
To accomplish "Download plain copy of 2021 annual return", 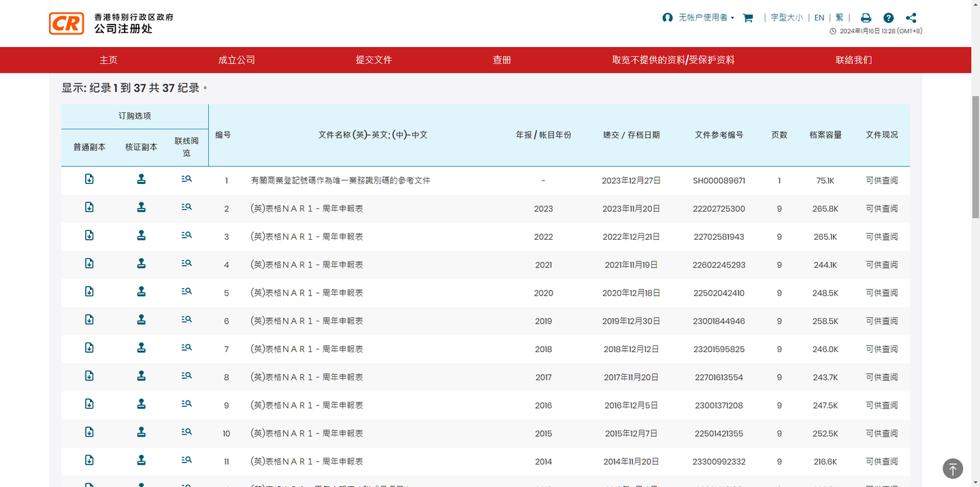I will point(89,263).
